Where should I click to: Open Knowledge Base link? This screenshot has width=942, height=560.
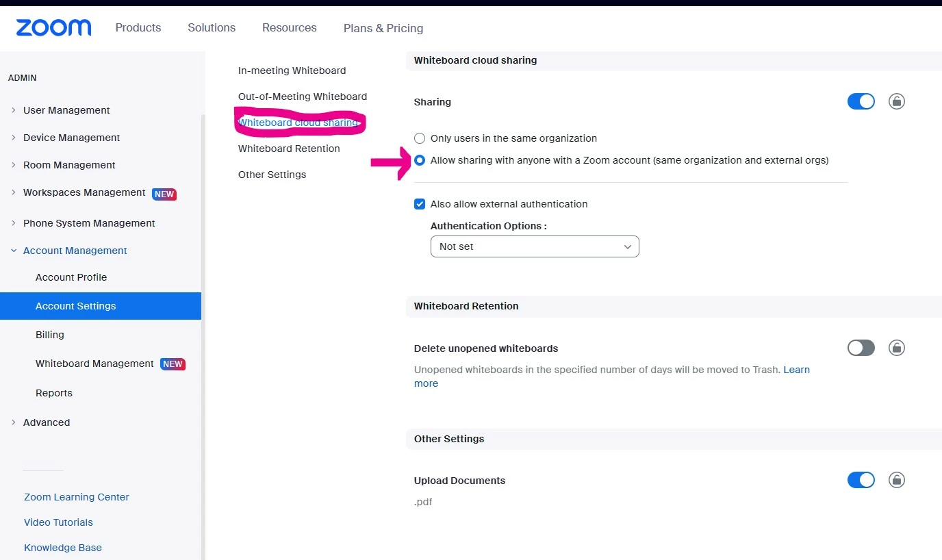(63, 548)
